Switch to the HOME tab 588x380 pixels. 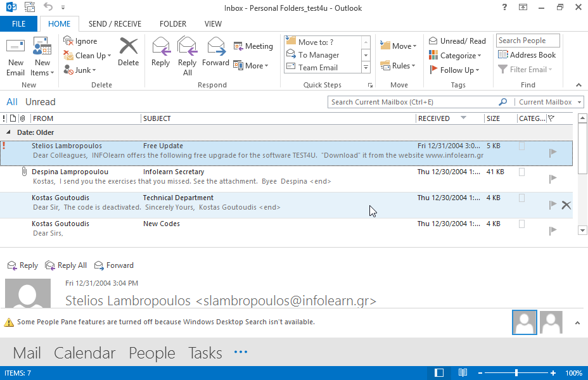(x=60, y=24)
